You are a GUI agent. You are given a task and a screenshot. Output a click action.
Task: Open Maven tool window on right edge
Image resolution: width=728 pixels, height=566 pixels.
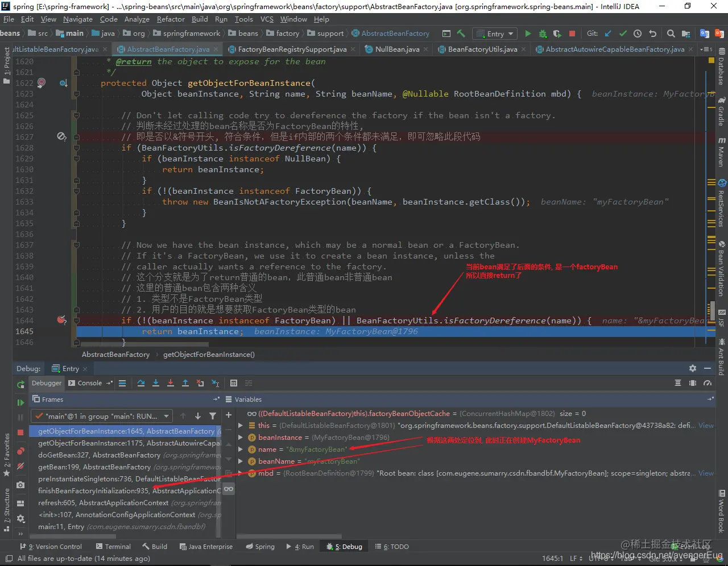(x=722, y=152)
